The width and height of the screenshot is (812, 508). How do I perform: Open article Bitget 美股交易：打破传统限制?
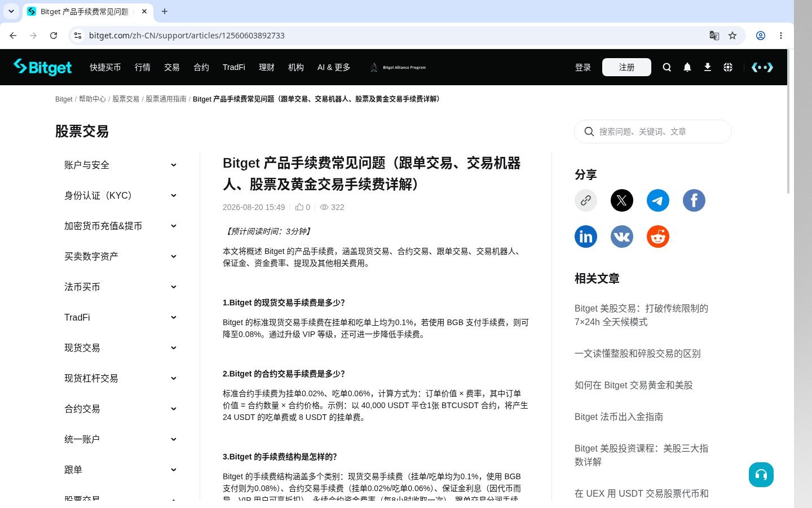(x=642, y=315)
